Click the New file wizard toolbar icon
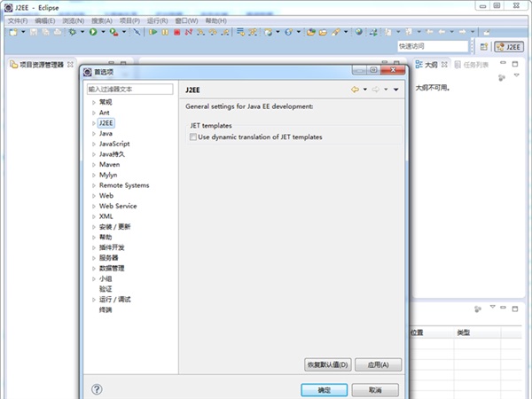The height and width of the screenshot is (399, 532). click(13, 32)
